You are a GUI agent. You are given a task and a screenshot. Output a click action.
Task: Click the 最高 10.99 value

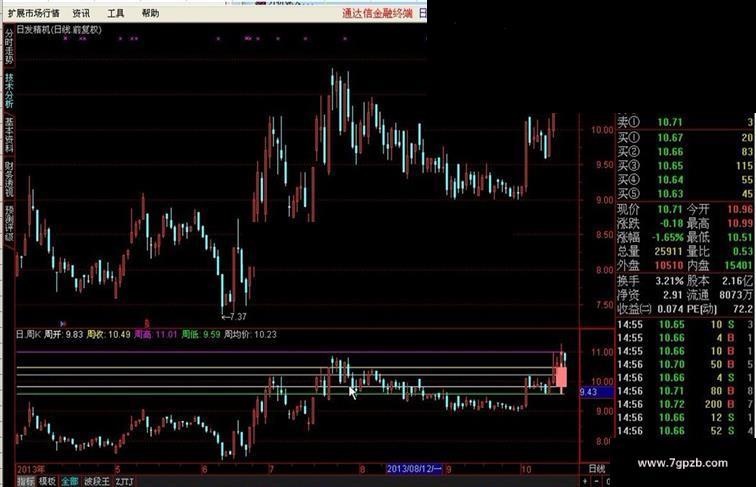click(740, 223)
